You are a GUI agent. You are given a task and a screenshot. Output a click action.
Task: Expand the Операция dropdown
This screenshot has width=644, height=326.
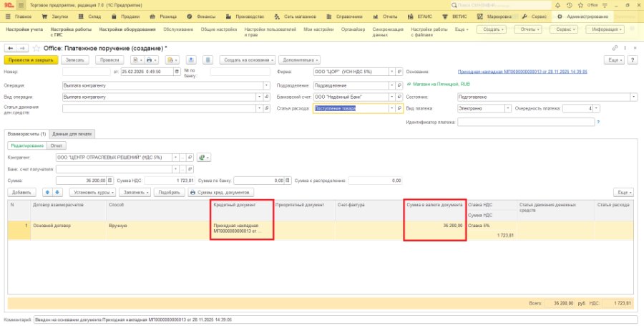[267, 85]
